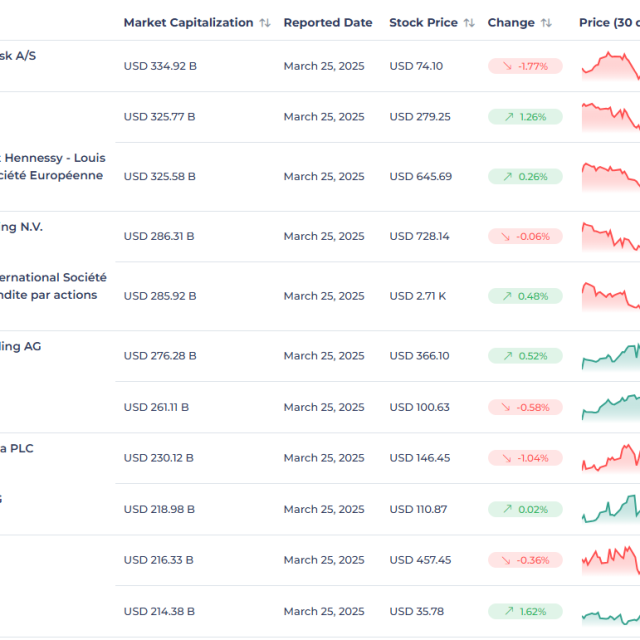Click the down arrow in -1.77% badge
The width and height of the screenshot is (640, 640).
(x=507, y=66)
